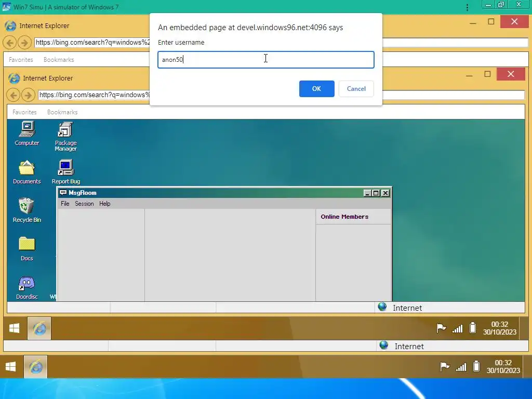Open the Recycle Bin icon
The image size is (532, 399).
coord(27,210)
